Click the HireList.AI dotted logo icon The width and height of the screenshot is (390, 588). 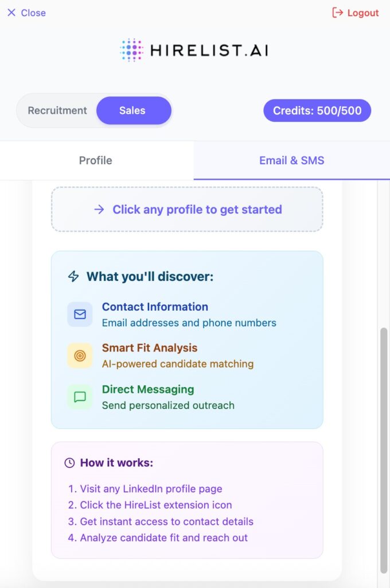point(132,51)
